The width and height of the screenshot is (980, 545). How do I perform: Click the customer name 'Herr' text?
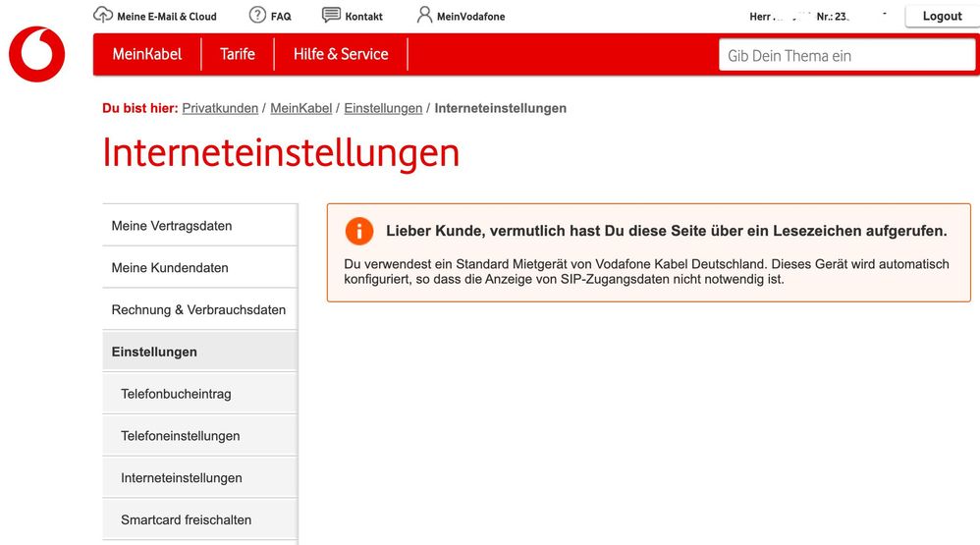[759, 17]
